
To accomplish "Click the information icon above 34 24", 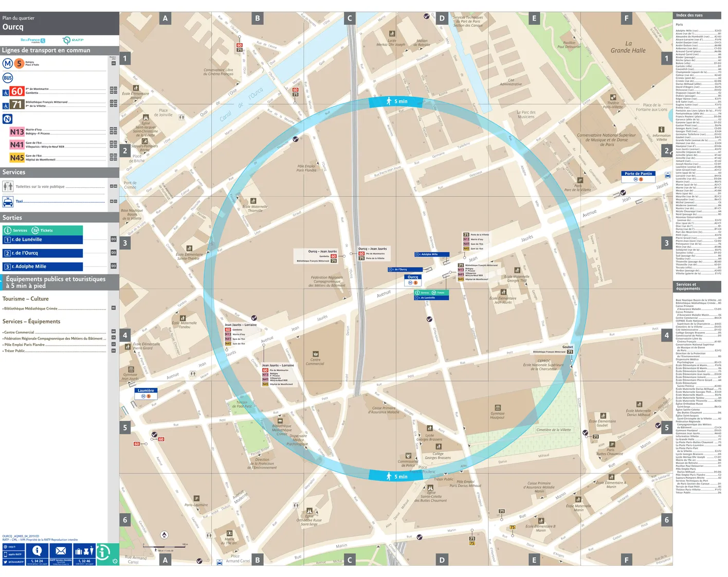I will pos(37,551).
